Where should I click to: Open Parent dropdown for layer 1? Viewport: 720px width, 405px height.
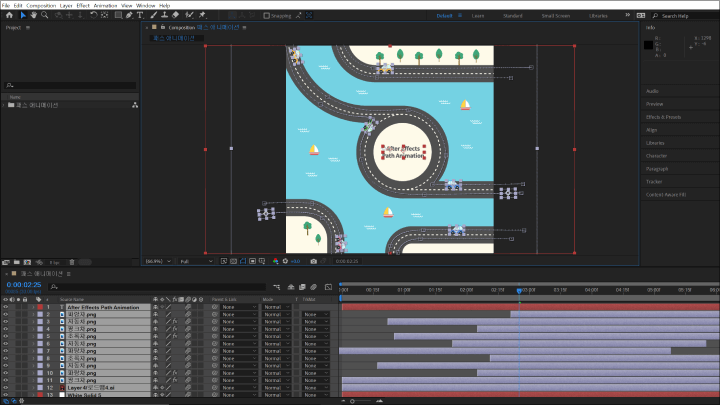point(239,307)
